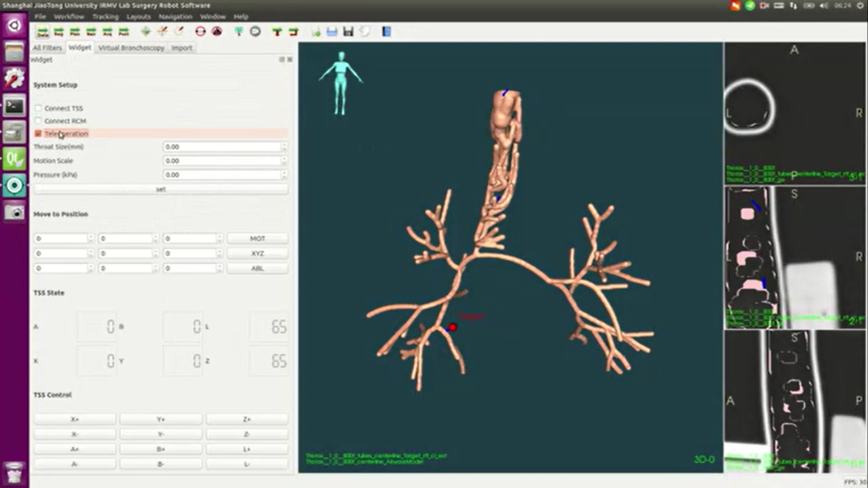Disable the Teleoperation checkbox
This screenshot has height=488, width=868.
tap(38, 133)
